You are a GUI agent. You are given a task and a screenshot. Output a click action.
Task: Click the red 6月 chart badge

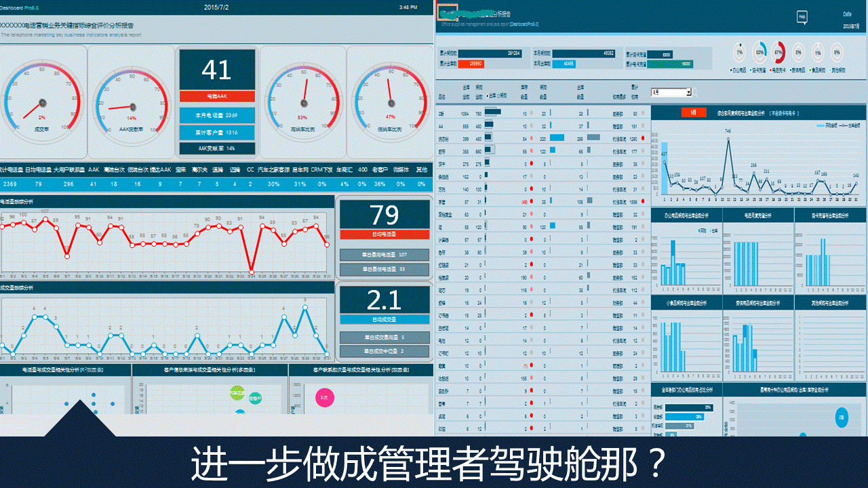point(693,113)
